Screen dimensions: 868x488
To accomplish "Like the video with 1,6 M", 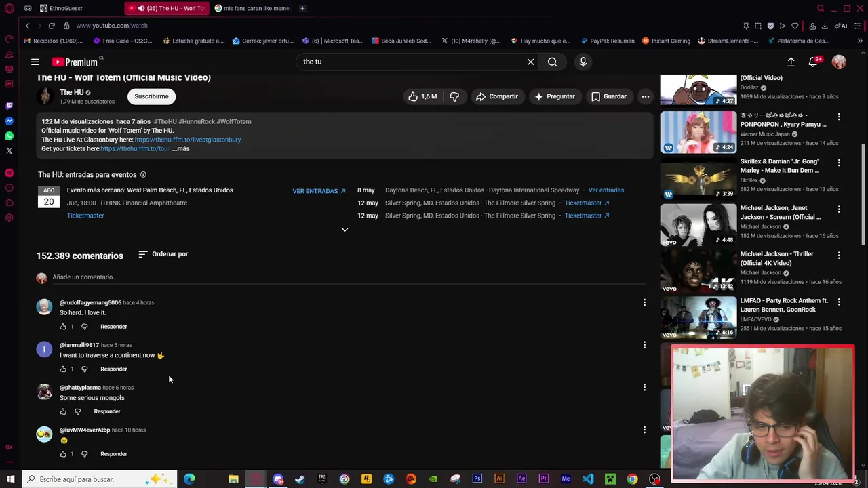I will pyautogui.click(x=422, y=96).
